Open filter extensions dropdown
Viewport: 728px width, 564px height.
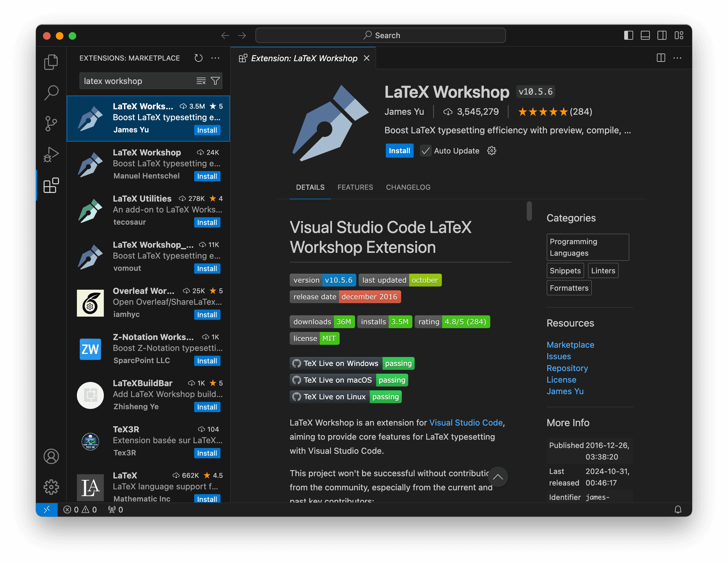[x=215, y=81]
